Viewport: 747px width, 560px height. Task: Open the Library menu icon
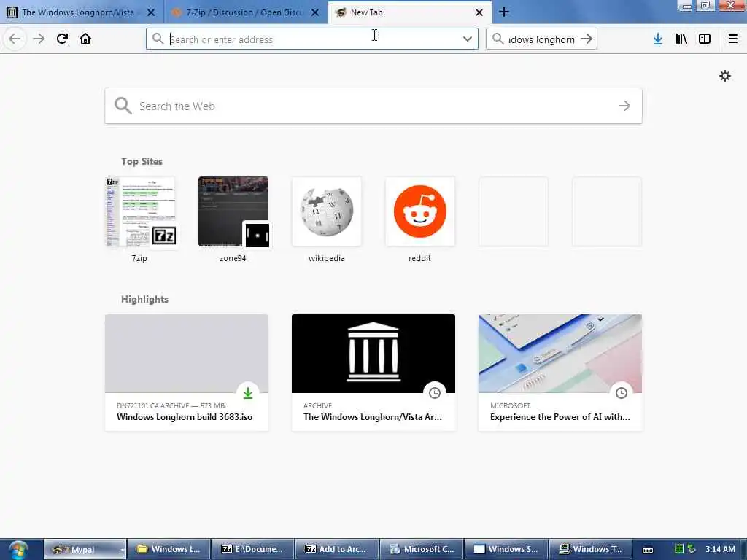point(681,39)
